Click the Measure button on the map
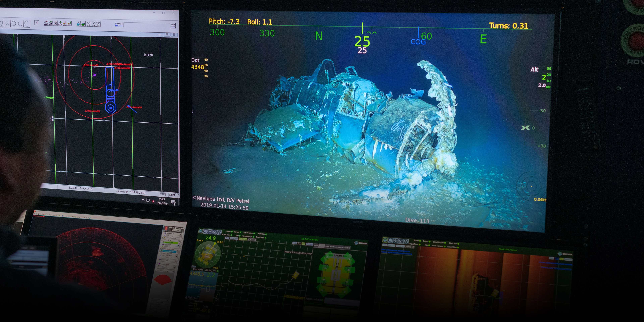Image resolution: width=644 pixels, height=322 pixels. [x=310, y=245]
